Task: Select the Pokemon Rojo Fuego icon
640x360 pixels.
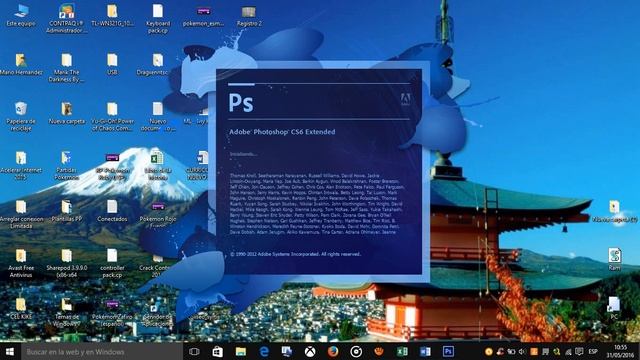Action: [x=158, y=214]
